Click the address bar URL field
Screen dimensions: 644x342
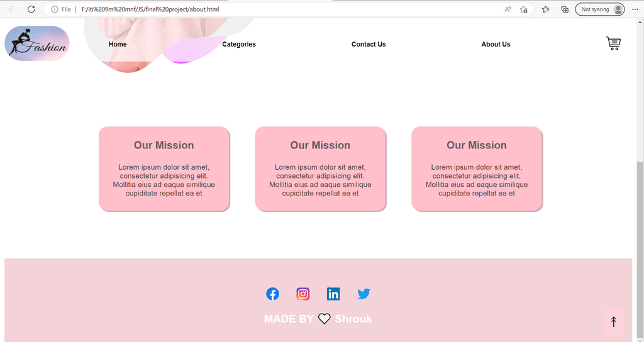[287, 9]
